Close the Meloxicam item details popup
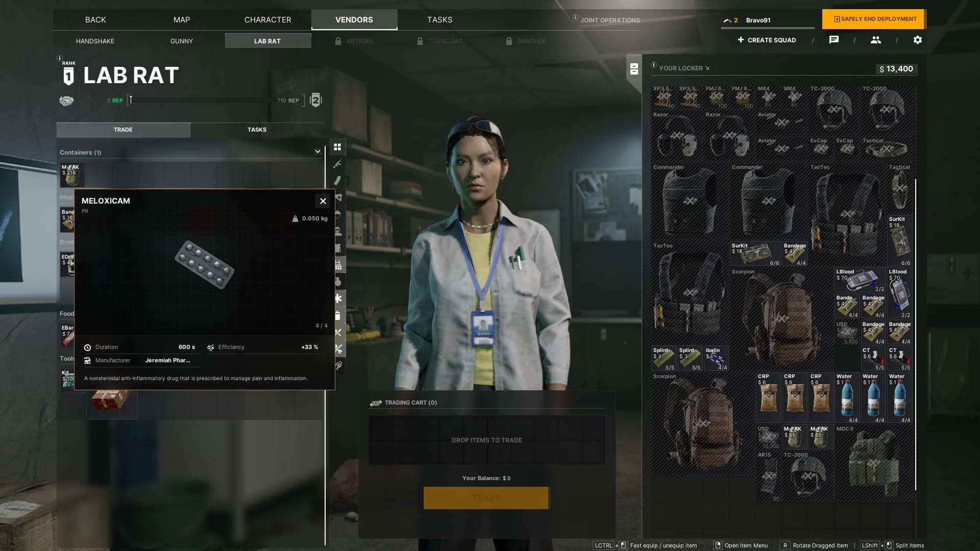This screenshot has height=551, width=980. (323, 201)
